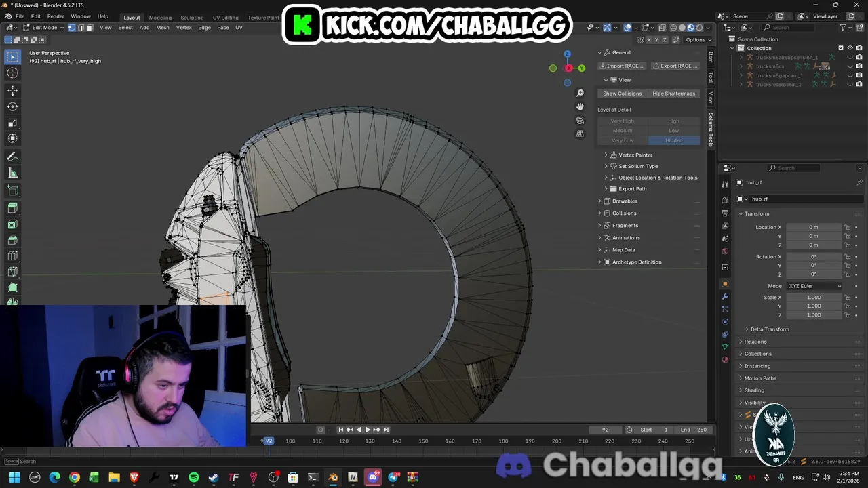Click the Show Collisions button
Viewport: 868px width, 488px height.
point(622,94)
